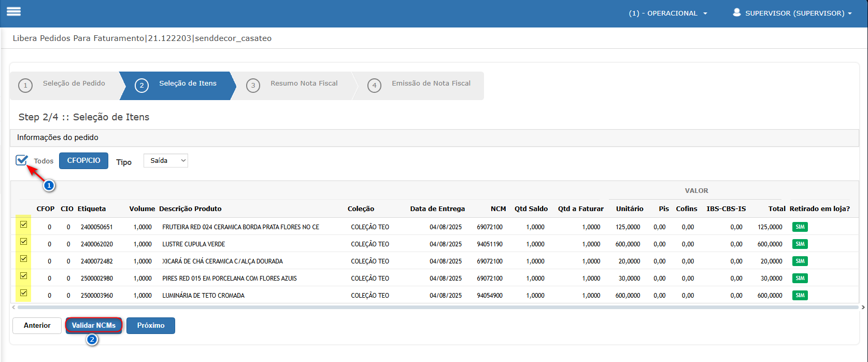Viewport: 868px width, 362px height.
Task: Click the Próximo button
Action: tap(151, 326)
